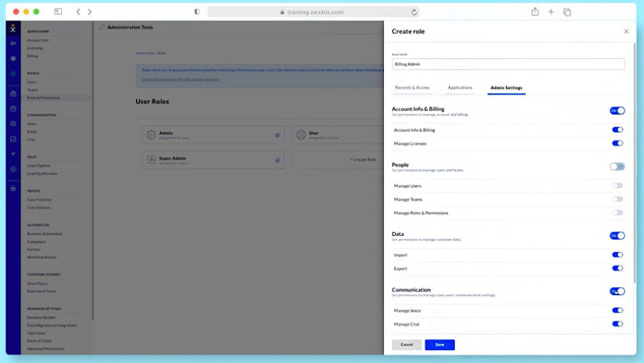Click the Save button

439,344
